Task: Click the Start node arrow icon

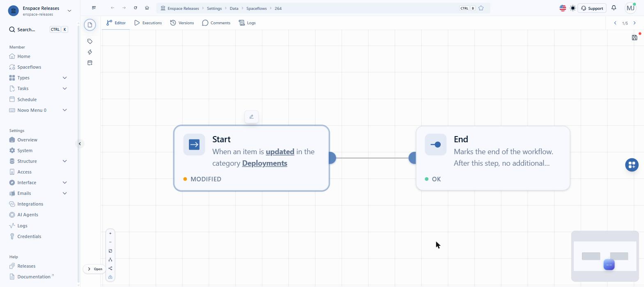Action: pos(194,144)
